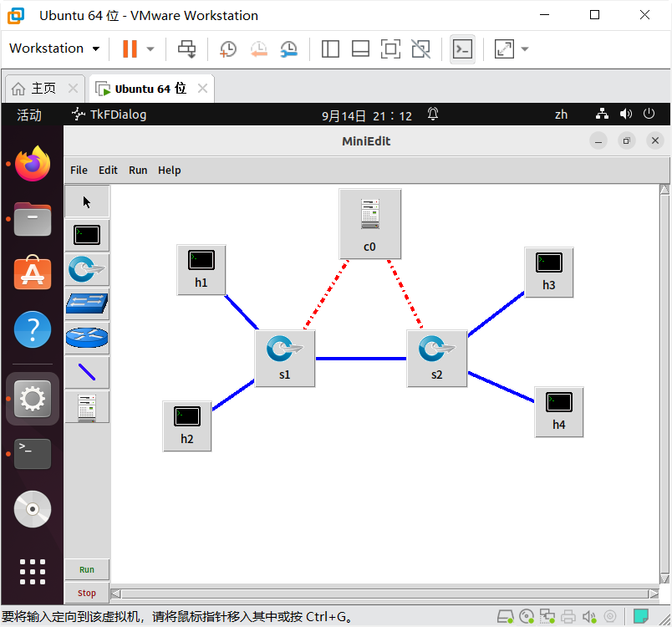Select the pointer arrow tool in MiniEdit
This screenshot has height=627, width=672.
click(x=87, y=201)
